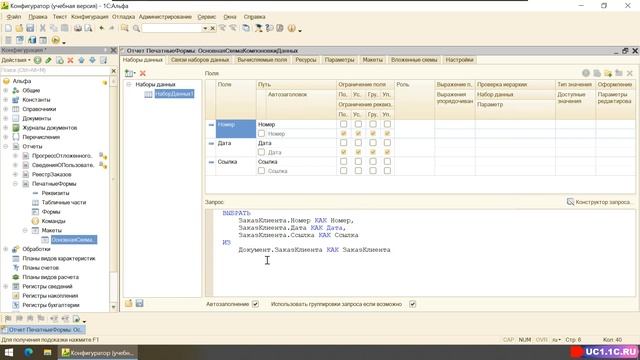The height and width of the screenshot is (360, 640).
Task: Select Отчет ПечатныеФормы window tab at bottom
Action: click(x=43, y=329)
